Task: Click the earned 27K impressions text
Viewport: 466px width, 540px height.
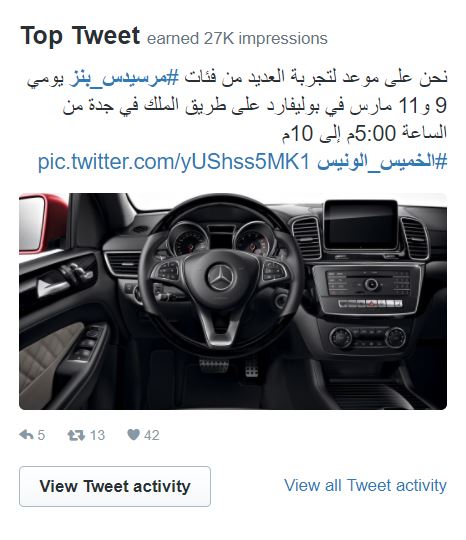Action: coord(237,39)
